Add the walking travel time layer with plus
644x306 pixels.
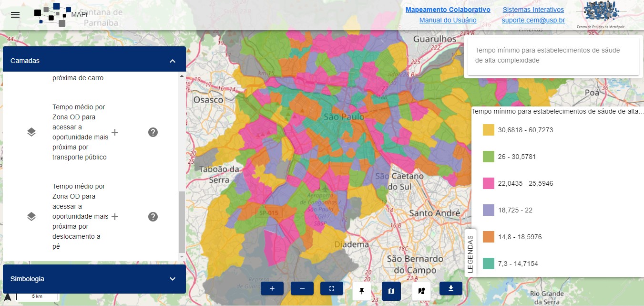click(x=115, y=217)
